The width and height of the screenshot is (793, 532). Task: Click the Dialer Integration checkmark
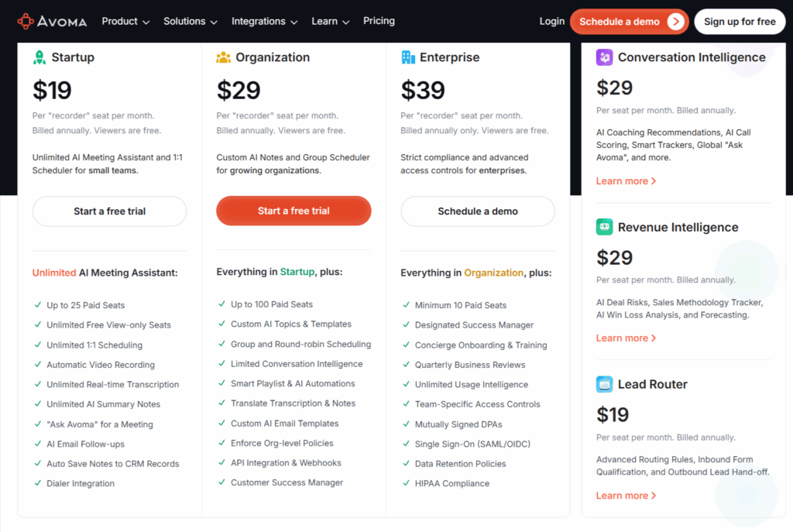[38, 483]
